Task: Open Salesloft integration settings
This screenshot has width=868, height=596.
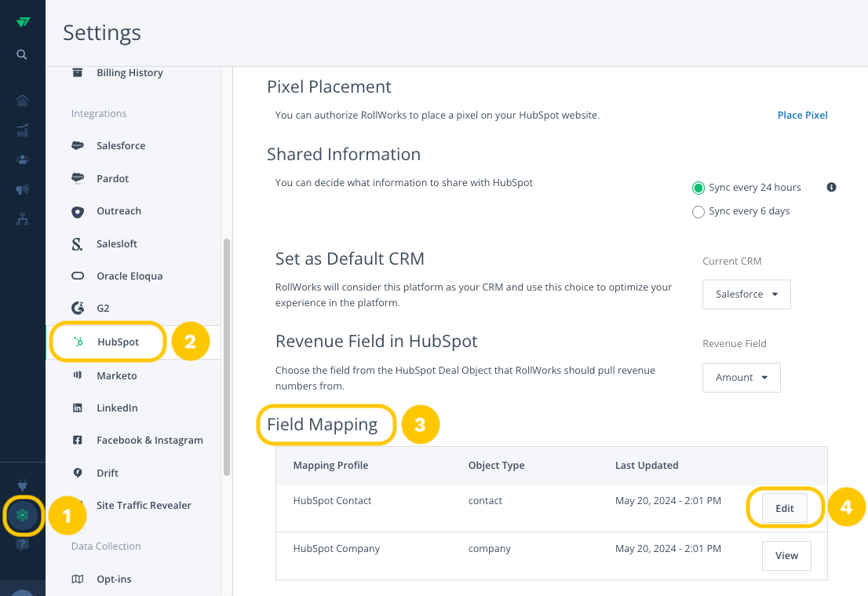Action: click(x=117, y=243)
